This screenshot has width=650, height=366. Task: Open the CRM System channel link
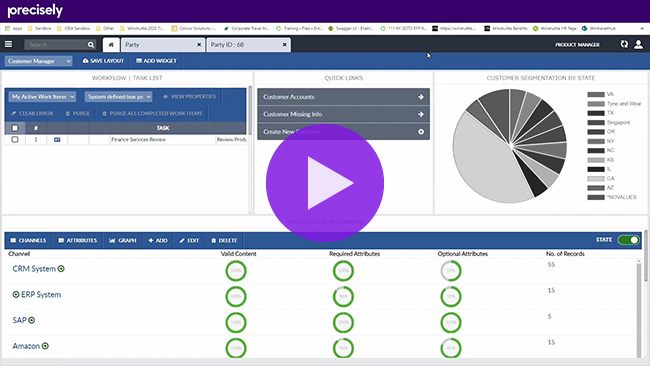[x=34, y=269]
